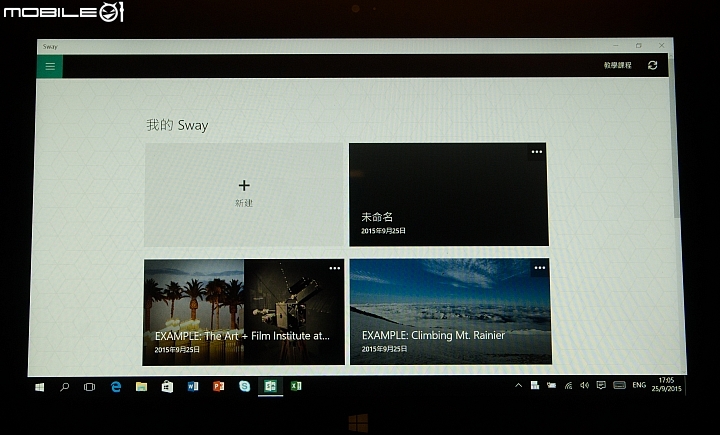Open Wi-Fi settings in system tray
The image size is (720, 435).
point(568,385)
